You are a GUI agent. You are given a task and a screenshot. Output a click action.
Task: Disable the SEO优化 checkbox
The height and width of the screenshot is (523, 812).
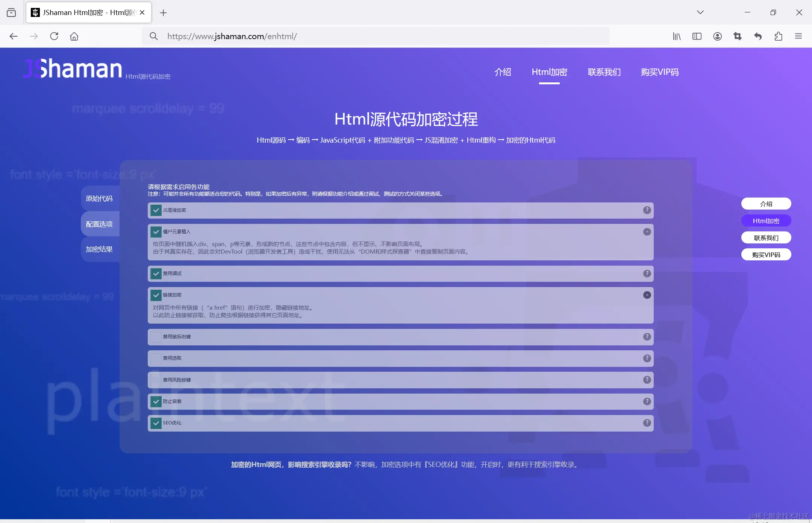(156, 423)
